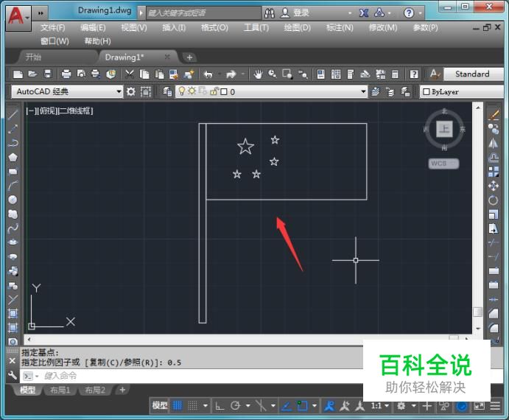Toggle grid display in status bar

178,406
